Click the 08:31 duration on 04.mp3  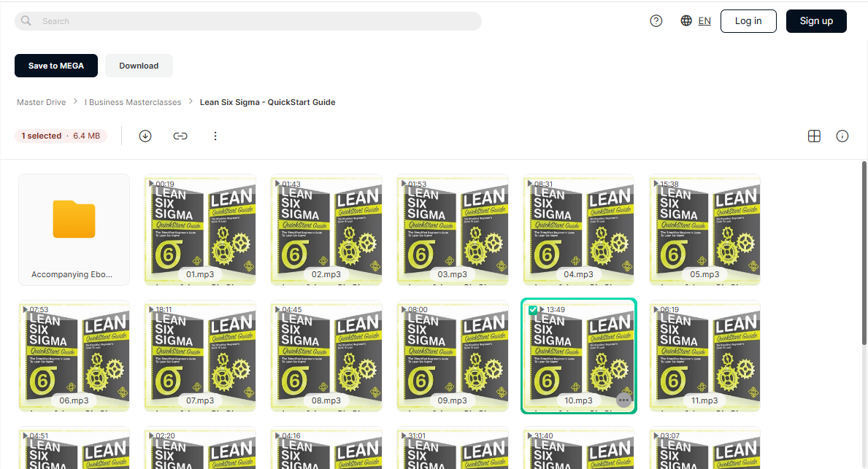(543, 184)
